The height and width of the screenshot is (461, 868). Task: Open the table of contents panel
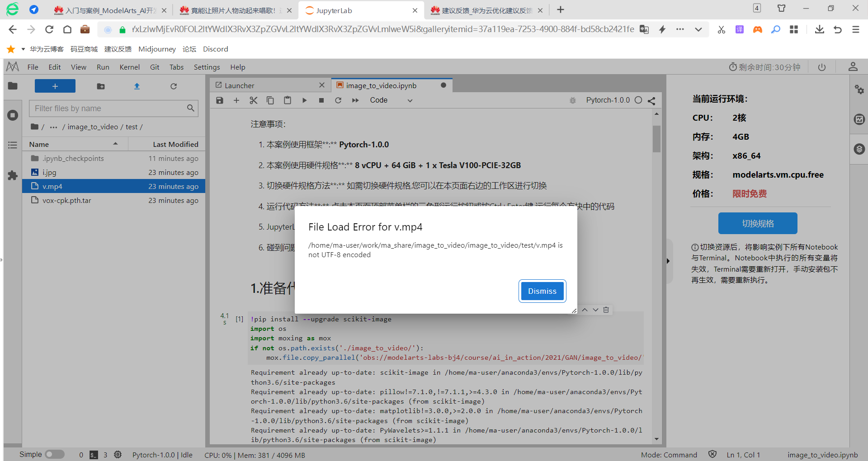tap(13, 145)
